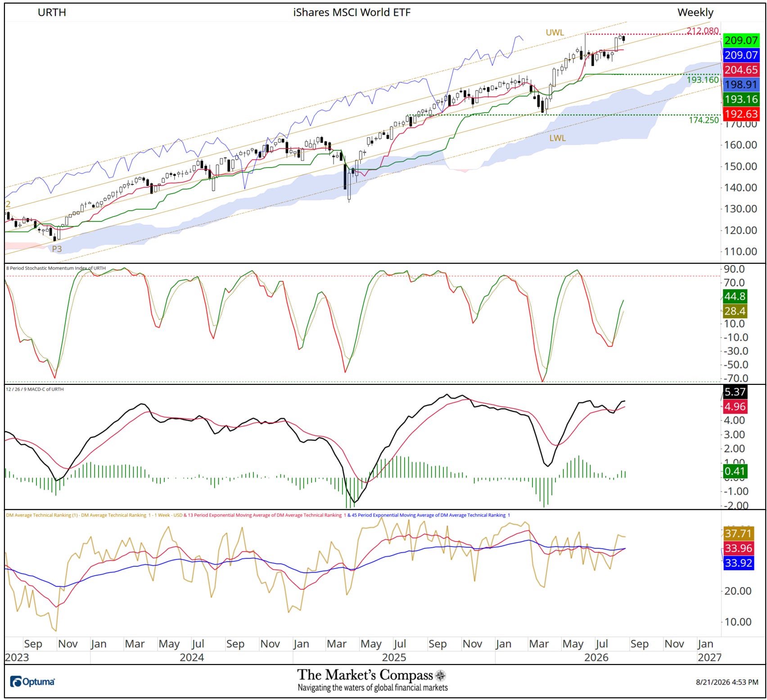Click the 212.080 resistance level label
The image size is (767, 700).
[x=703, y=31]
